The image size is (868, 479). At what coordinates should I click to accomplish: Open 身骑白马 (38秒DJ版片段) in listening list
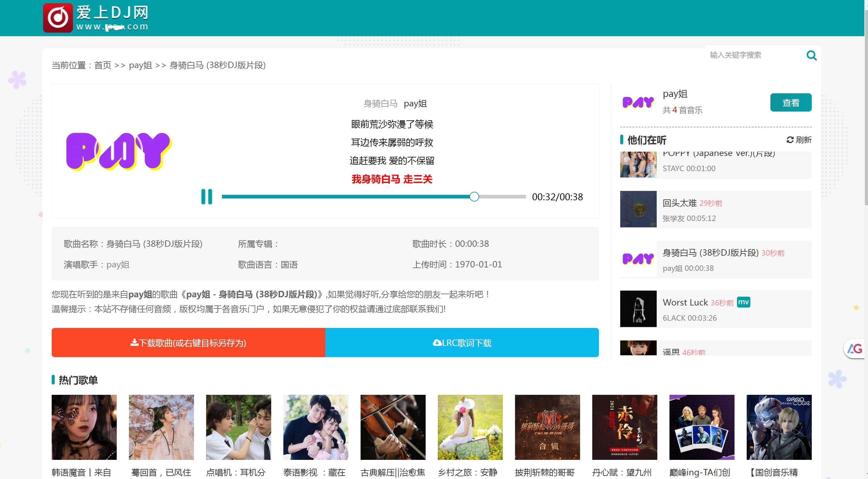710,253
